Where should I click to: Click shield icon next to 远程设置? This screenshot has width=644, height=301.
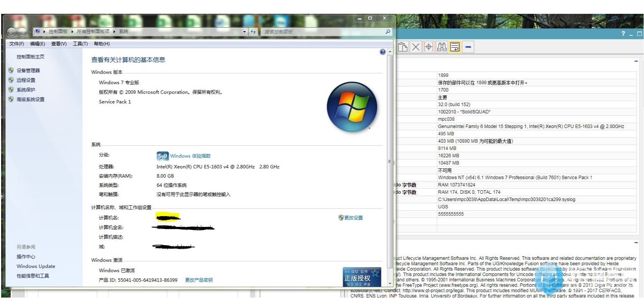point(11,80)
